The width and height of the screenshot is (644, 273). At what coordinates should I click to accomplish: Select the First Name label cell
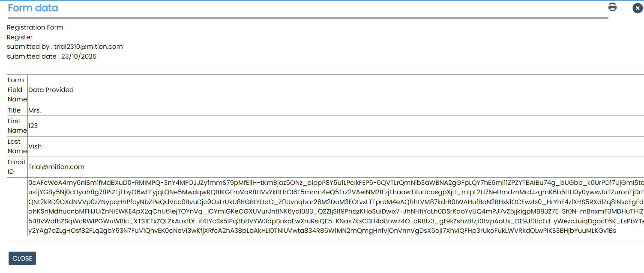(17, 126)
